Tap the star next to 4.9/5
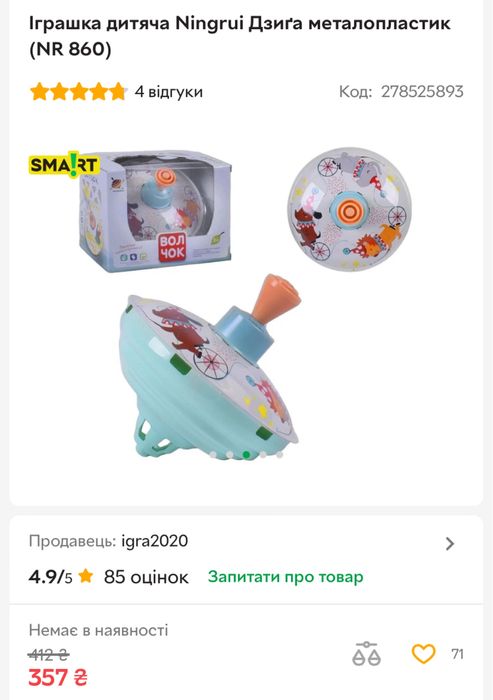493x700 pixels. click(85, 576)
